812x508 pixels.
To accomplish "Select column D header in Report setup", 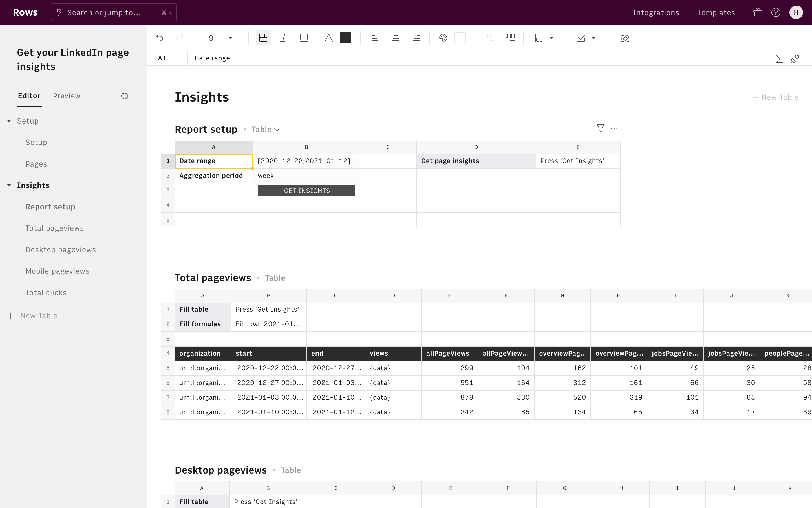I will (x=476, y=147).
